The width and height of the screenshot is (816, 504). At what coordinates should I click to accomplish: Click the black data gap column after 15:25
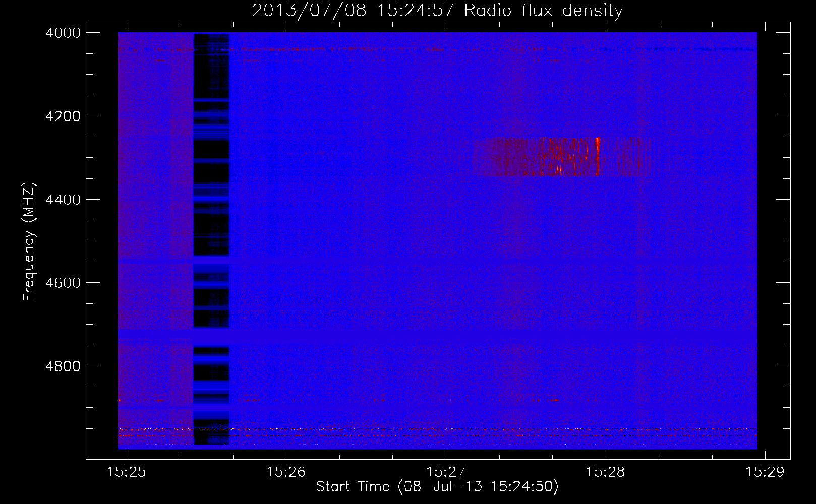tap(211, 239)
